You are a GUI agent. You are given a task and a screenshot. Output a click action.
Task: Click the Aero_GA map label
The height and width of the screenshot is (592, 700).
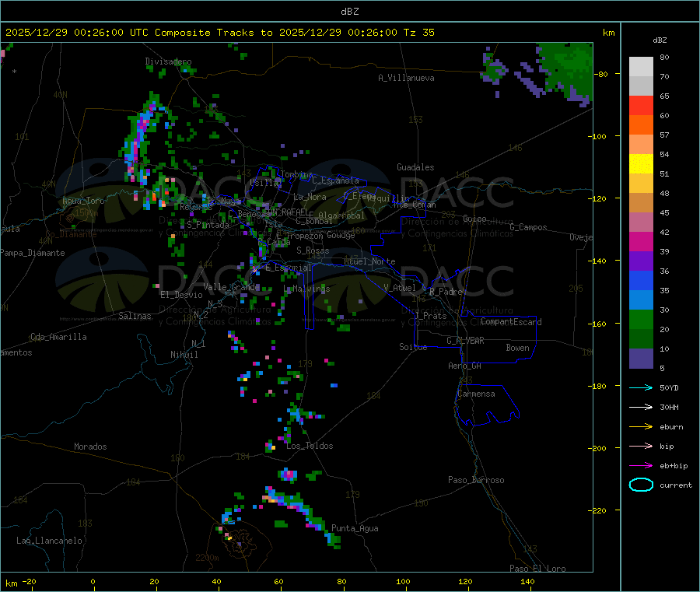(x=464, y=366)
